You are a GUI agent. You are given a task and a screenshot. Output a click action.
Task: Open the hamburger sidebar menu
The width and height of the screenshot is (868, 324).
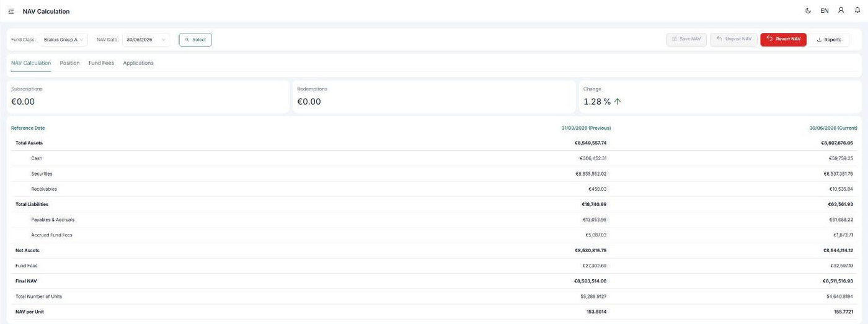click(x=11, y=11)
